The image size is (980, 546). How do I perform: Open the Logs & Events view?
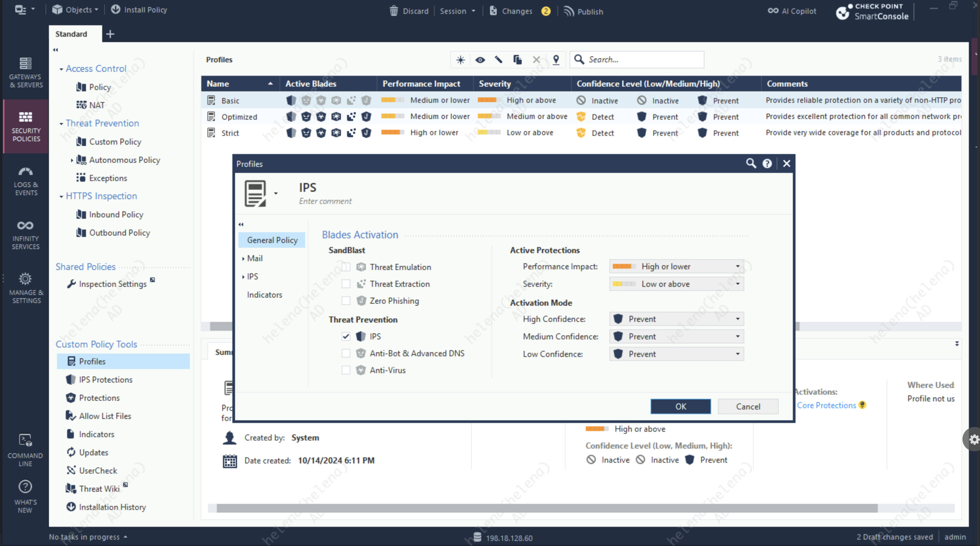[26, 181]
